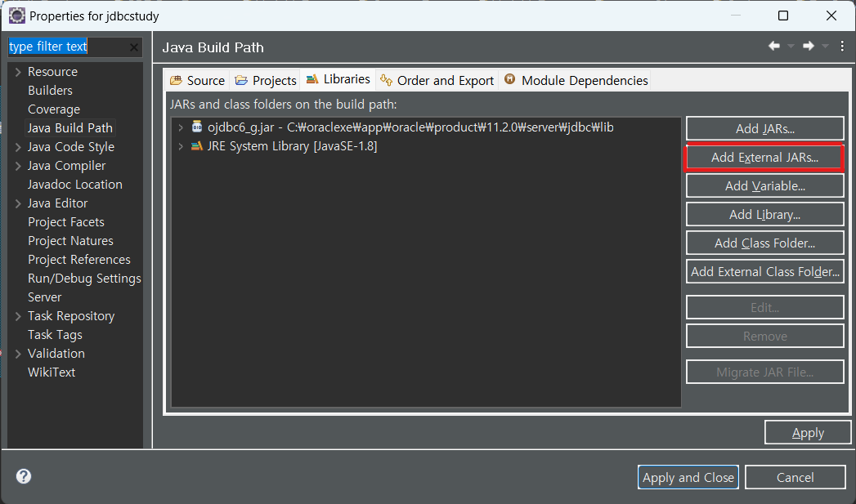Open the three-dot view menu icon
This screenshot has width=856, height=504.
click(842, 47)
